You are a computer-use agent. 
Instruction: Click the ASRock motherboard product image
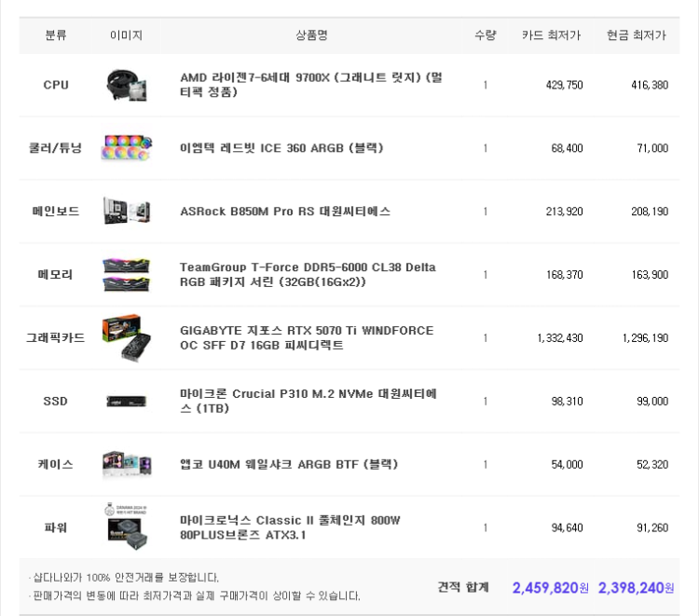point(126,212)
